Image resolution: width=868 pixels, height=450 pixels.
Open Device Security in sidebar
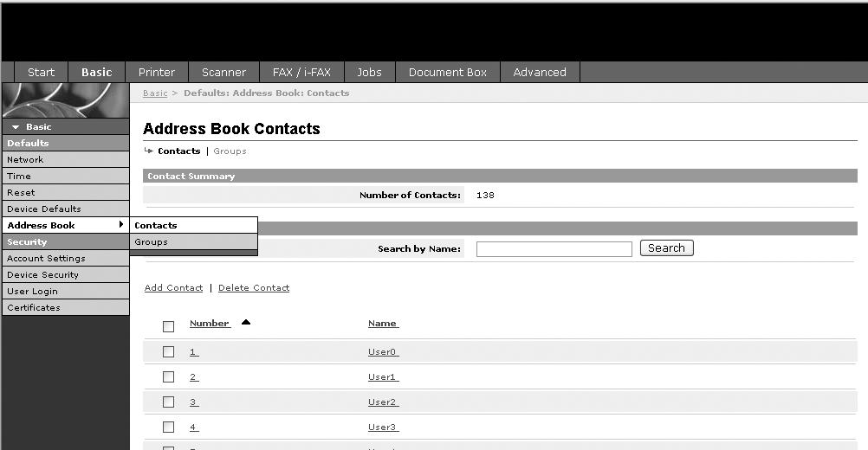click(x=65, y=274)
